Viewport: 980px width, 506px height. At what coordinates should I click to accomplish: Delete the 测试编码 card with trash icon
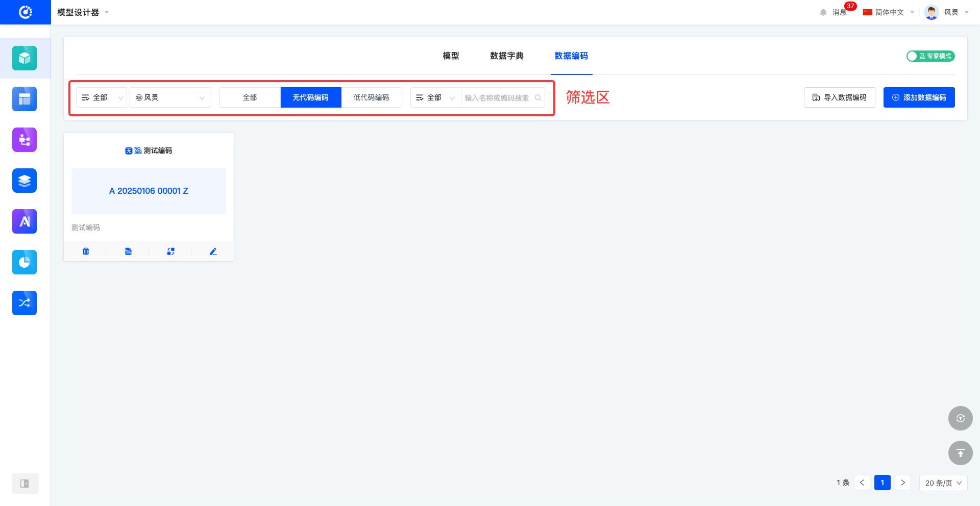tap(86, 251)
